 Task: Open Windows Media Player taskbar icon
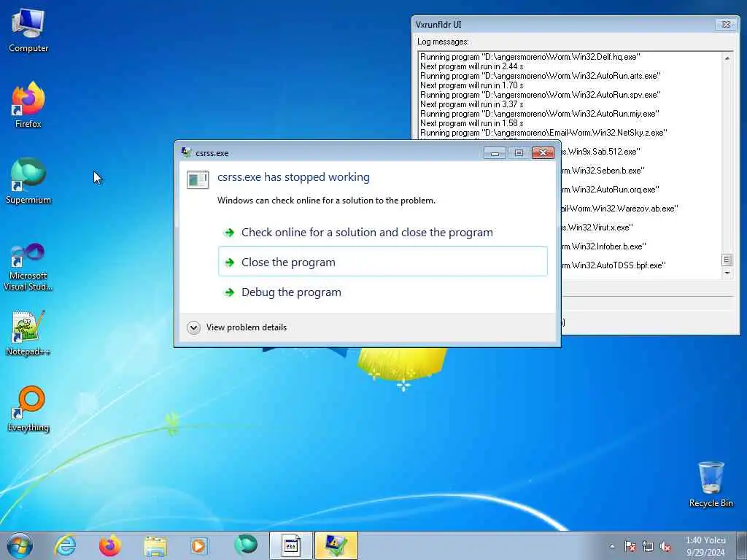click(198, 545)
